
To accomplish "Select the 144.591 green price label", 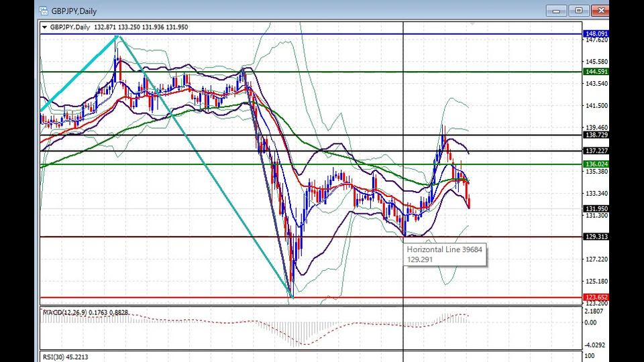I will coord(596,72).
